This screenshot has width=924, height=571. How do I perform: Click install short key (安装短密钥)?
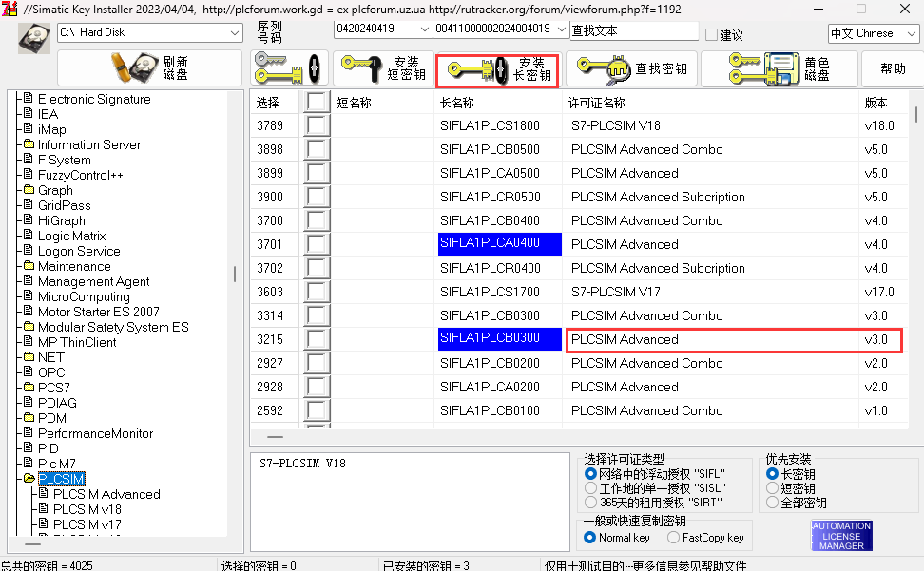tap(383, 68)
